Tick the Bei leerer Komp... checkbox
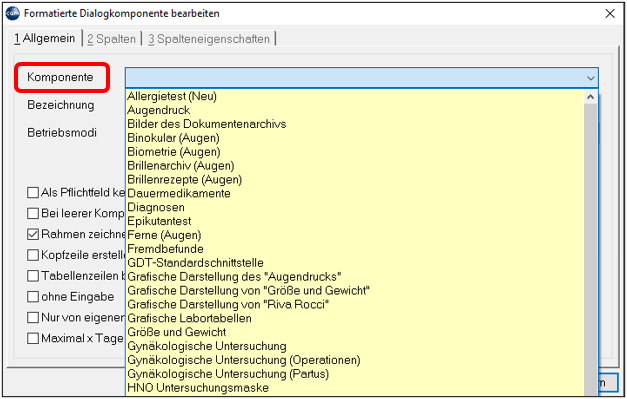This screenshot has height=399, width=627. tap(33, 213)
